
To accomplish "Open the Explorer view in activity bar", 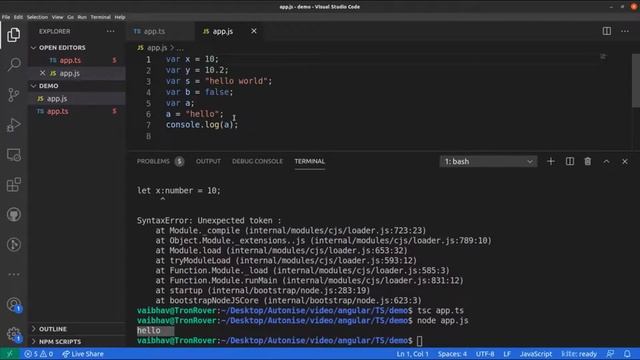I will (13, 35).
